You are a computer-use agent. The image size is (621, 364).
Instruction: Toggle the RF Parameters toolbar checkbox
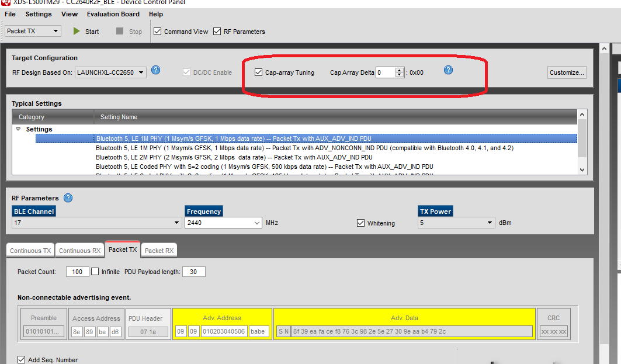[217, 32]
